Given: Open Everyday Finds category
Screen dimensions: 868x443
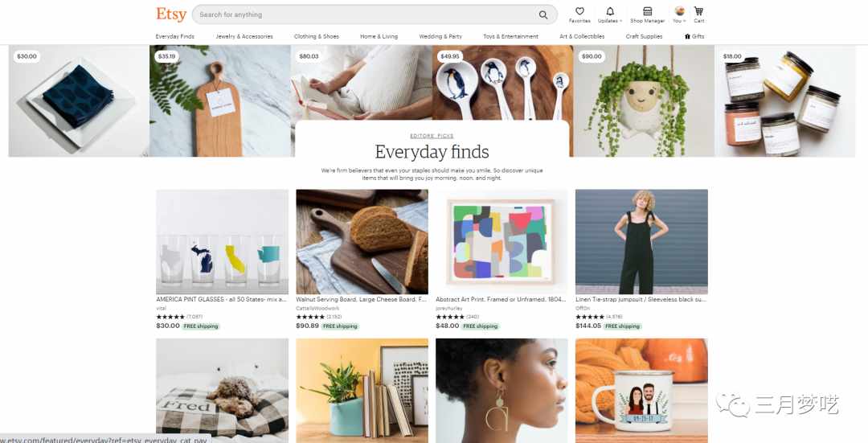Looking at the screenshot, I should (x=175, y=36).
